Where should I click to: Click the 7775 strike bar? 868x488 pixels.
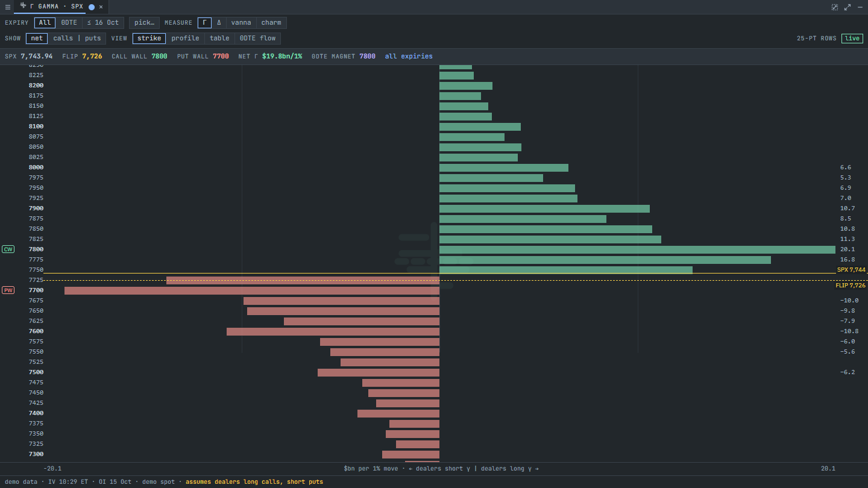point(605,260)
